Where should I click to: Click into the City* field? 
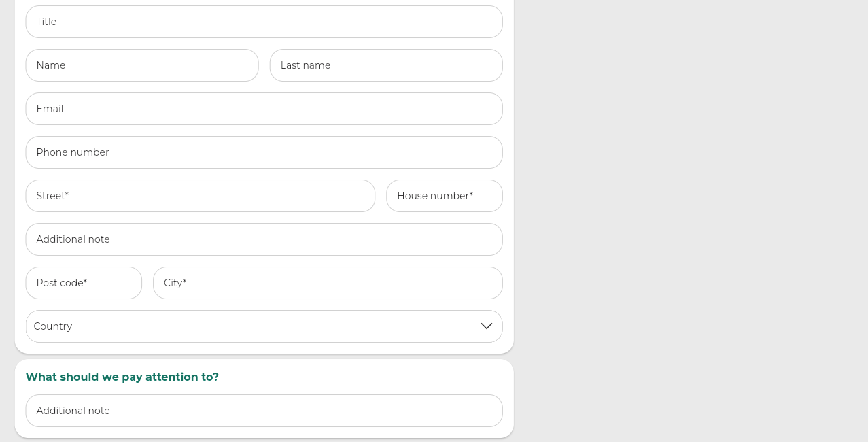(328, 283)
